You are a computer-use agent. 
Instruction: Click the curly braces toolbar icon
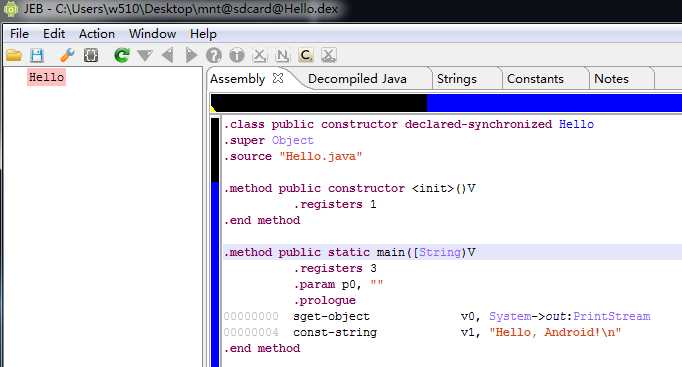90,55
